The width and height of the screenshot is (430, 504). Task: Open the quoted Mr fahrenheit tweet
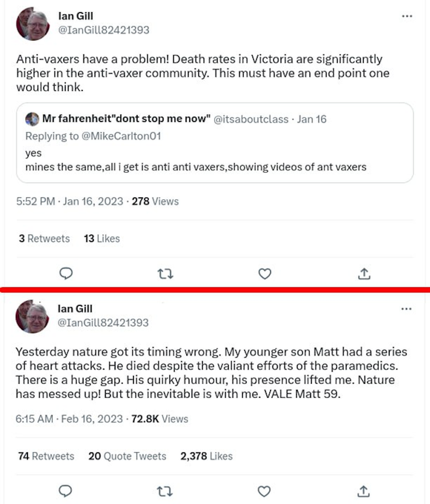[215, 158]
